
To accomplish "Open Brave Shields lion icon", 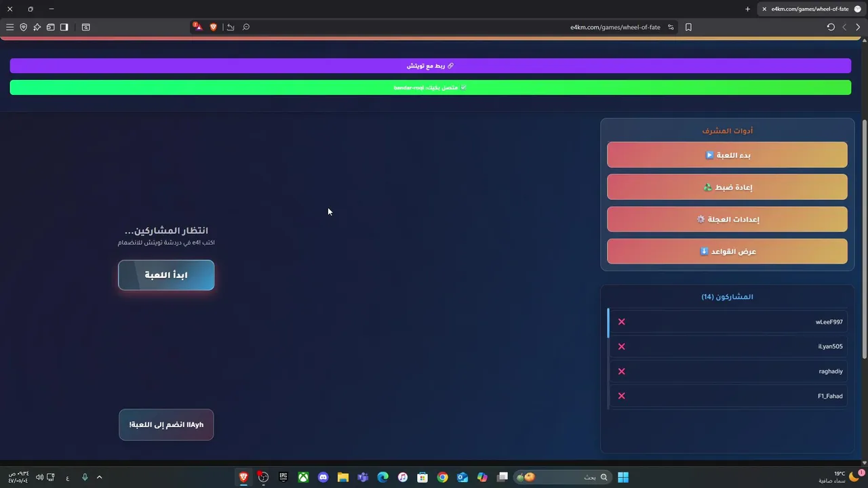I will [213, 27].
